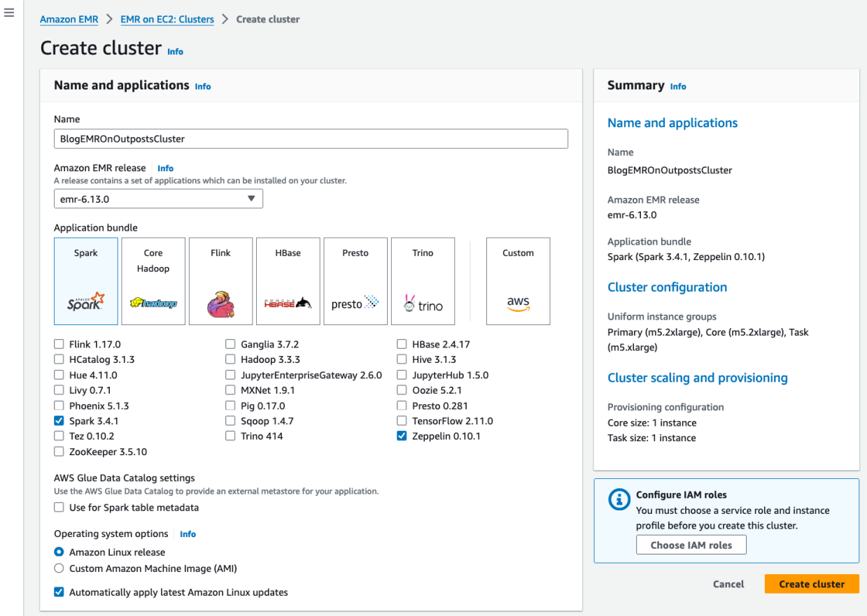This screenshot has width=867, height=616.
Task: Go to Amazon EMR breadcrumb link
Action: coord(69,19)
